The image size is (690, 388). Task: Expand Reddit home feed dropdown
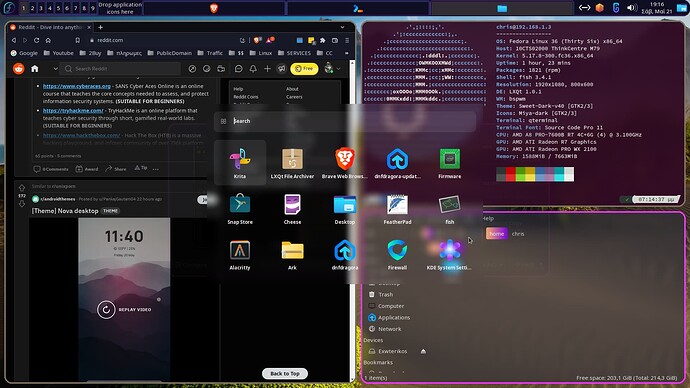pos(55,69)
